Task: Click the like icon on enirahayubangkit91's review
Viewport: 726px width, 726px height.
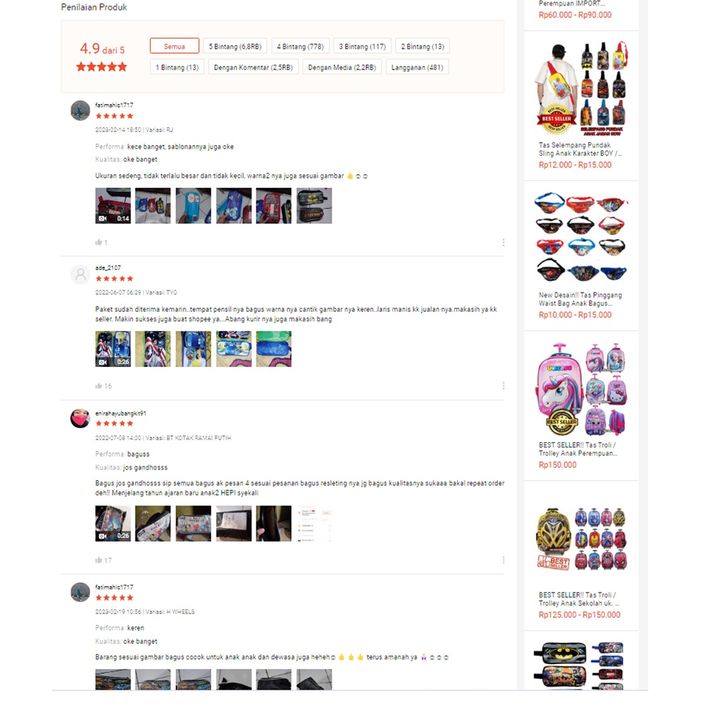Action: [x=98, y=560]
